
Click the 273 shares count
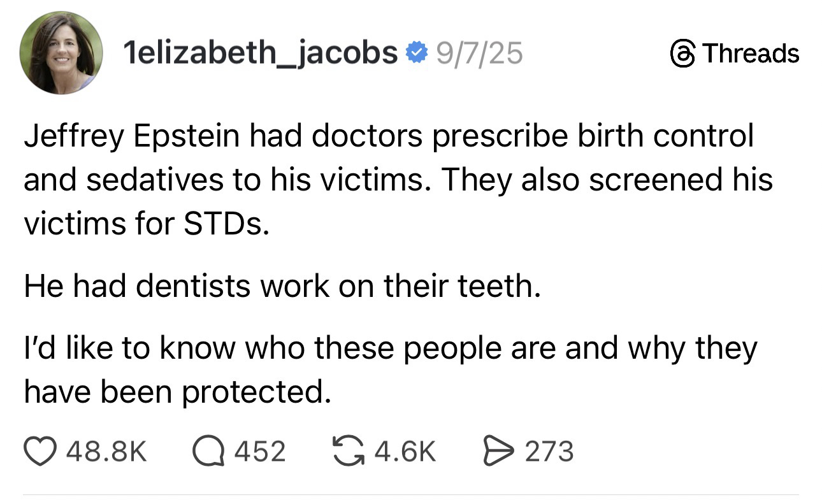[x=549, y=452]
